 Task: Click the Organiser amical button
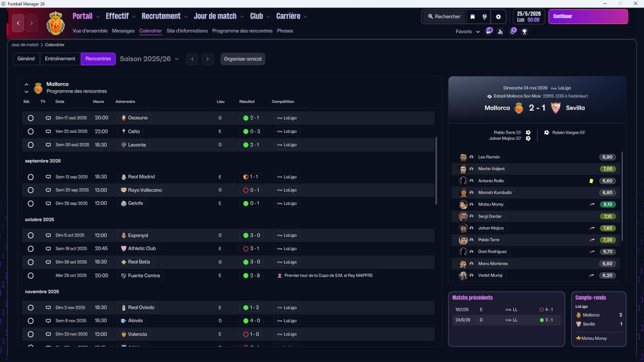[x=243, y=59]
